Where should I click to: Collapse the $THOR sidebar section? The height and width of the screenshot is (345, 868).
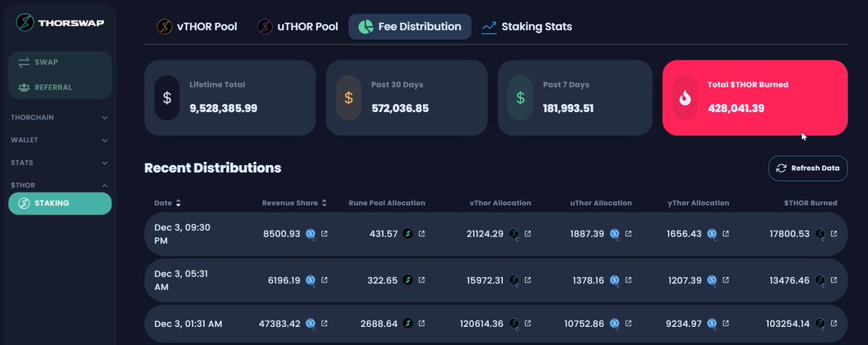pyautogui.click(x=59, y=185)
